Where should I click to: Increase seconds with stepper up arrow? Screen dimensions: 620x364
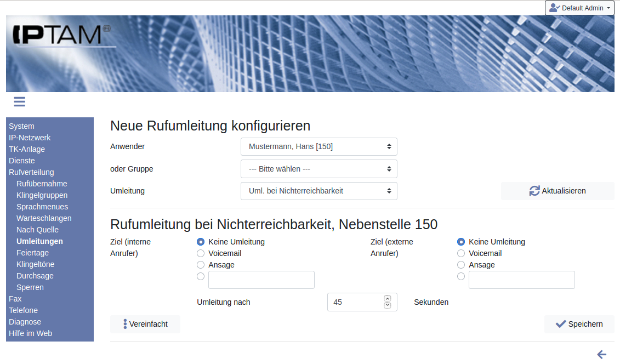point(388,298)
